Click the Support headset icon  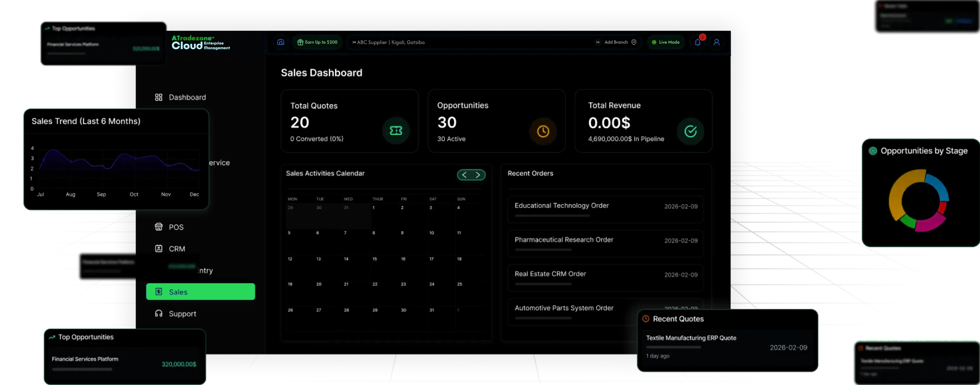159,313
